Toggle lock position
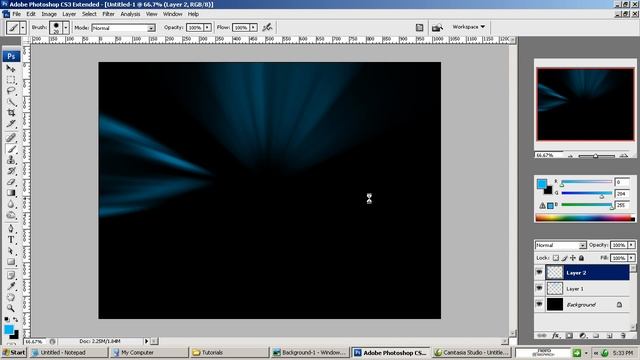This screenshot has height=360, width=640. [x=573, y=258]
